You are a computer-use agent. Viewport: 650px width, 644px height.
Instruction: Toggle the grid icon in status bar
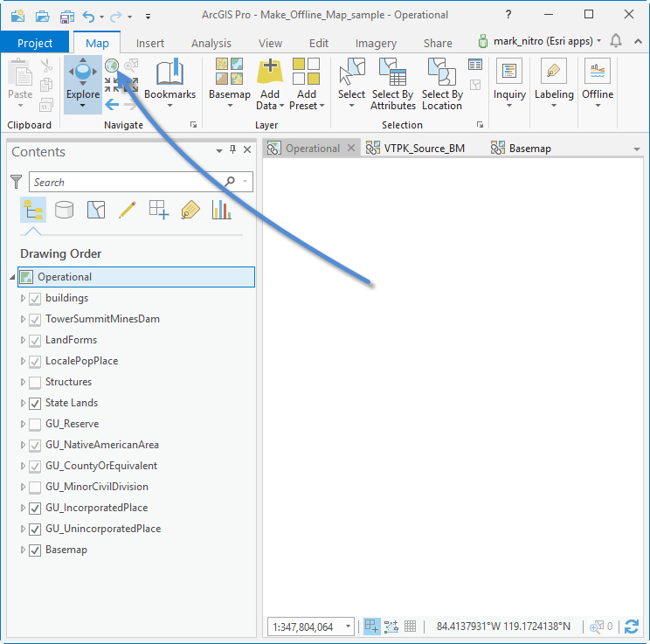(410, 627)
